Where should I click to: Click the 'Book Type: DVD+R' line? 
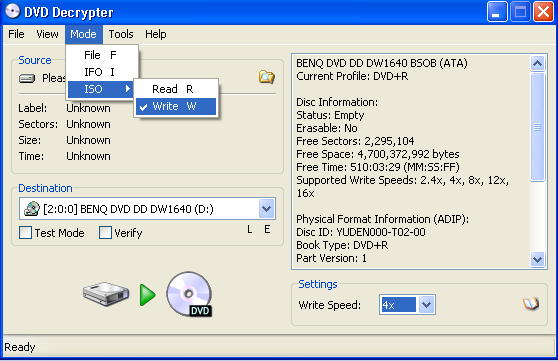(x=342, y=245)
